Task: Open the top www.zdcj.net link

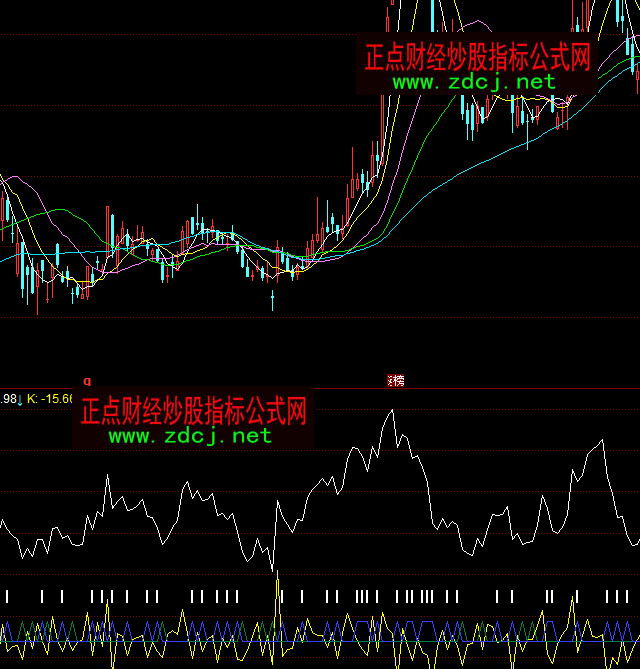Action: (x=473, y=81)
